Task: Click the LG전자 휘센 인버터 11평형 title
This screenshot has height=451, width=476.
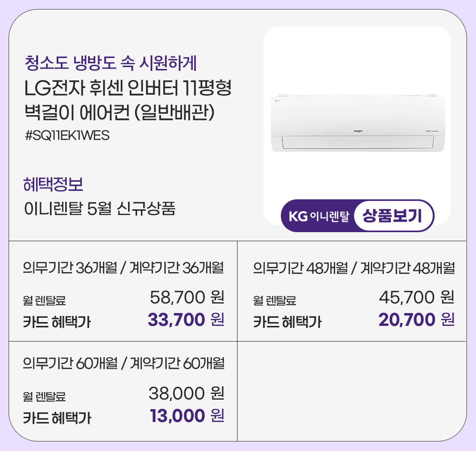Action: tap(128, 89)
